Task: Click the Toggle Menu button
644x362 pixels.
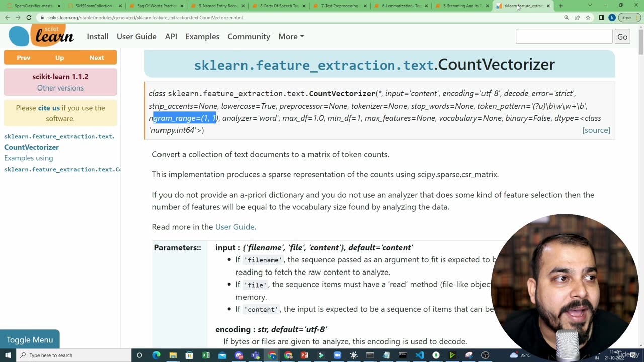Action: (x=30, y=340)
